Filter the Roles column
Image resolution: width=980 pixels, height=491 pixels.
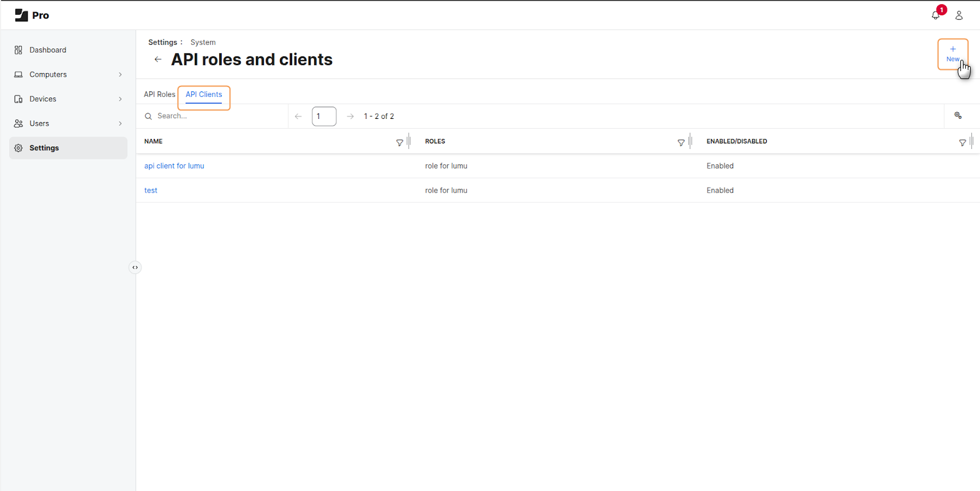680,142
